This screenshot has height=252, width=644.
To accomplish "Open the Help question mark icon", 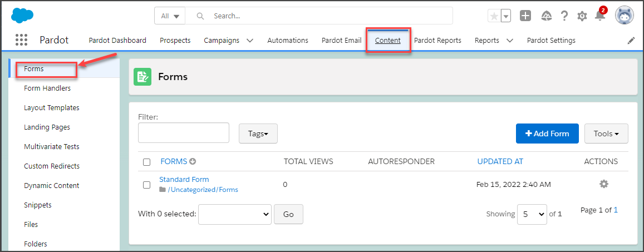I will pyautogui.click(x=564, y=16).
